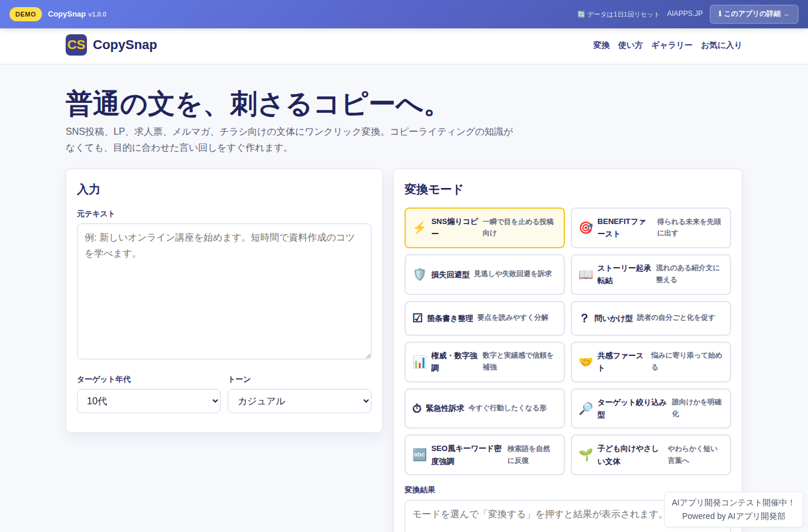Click the bar chart icon on 権威・数字強調

tap(419, 362)
